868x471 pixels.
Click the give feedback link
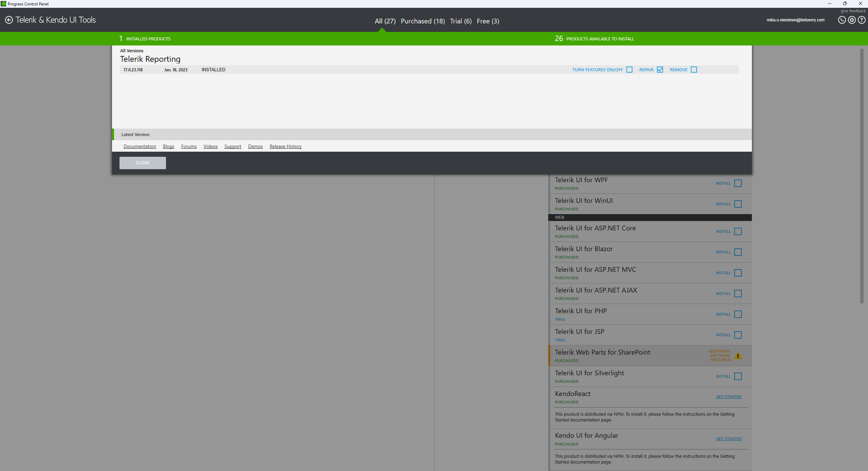[853, 11]
